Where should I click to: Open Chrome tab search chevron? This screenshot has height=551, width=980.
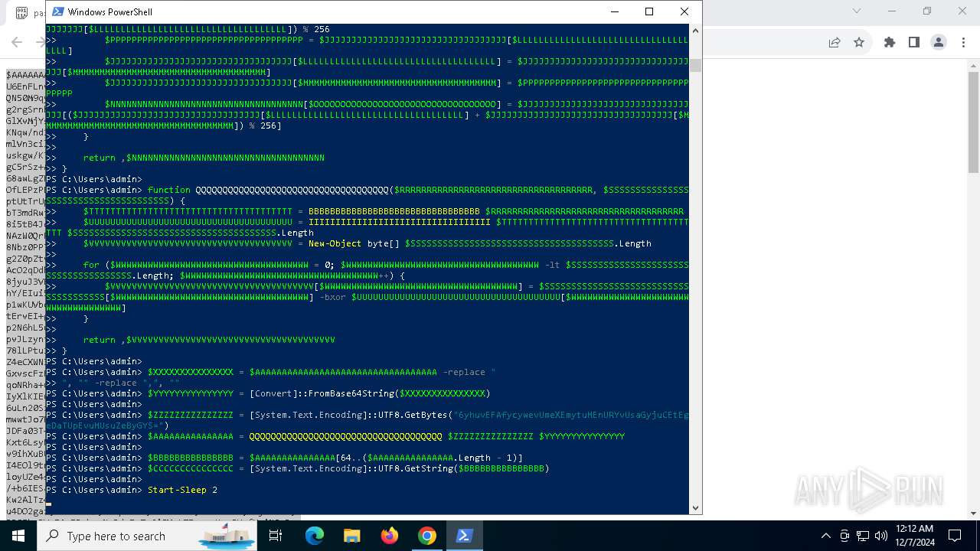[857, 11]
